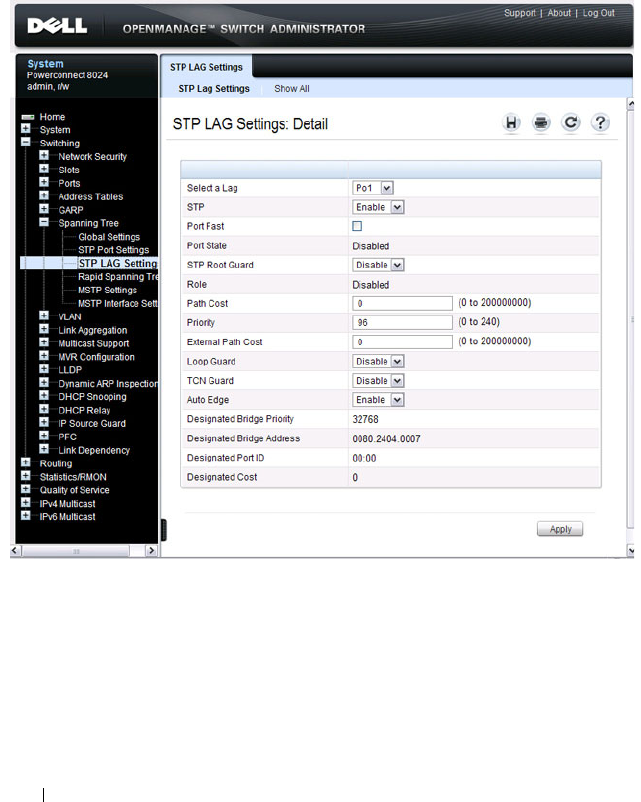Click the navigation tree horizontal scrollbar thumb

[76, 551]
